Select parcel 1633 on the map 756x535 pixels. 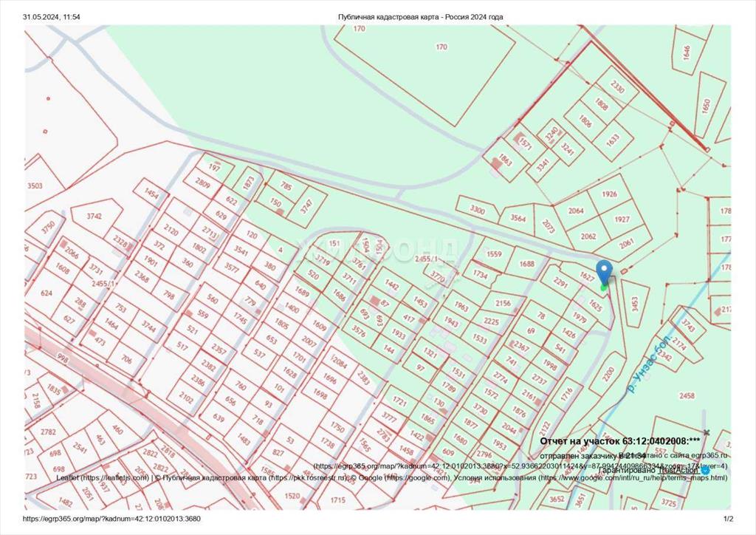612,140
